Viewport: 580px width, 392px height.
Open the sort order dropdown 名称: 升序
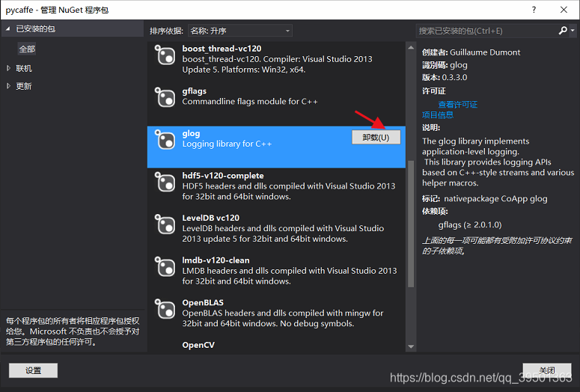click(x=240, y=31)
